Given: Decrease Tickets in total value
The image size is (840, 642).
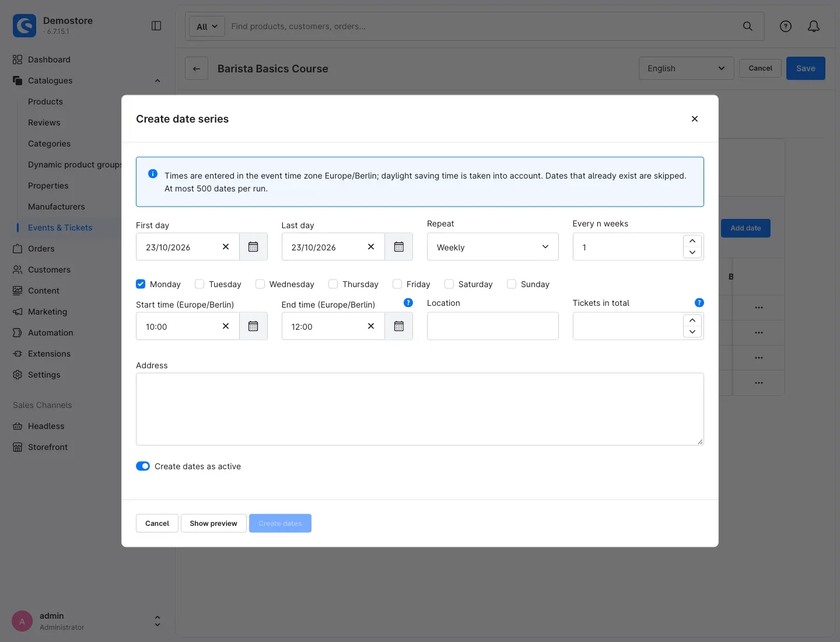Looking at the screenshot, I should 692,332.
